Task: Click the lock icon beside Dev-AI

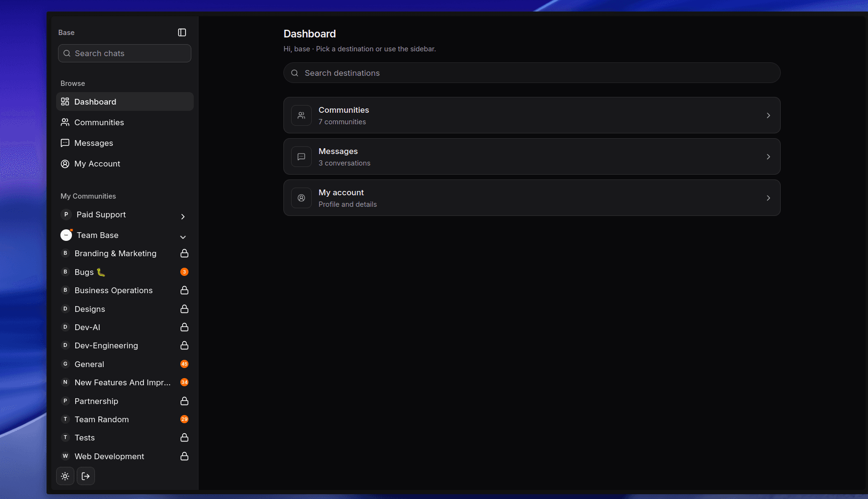Action: tap(184, 327)
